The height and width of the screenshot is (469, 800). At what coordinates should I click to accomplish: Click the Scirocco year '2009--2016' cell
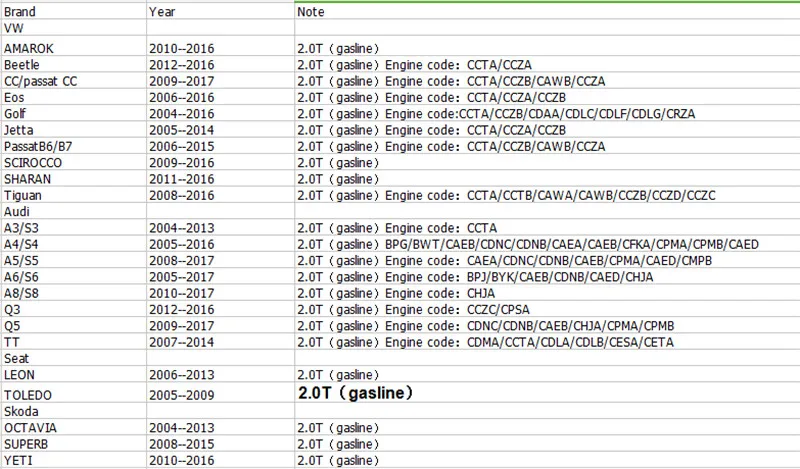(220, 163)
